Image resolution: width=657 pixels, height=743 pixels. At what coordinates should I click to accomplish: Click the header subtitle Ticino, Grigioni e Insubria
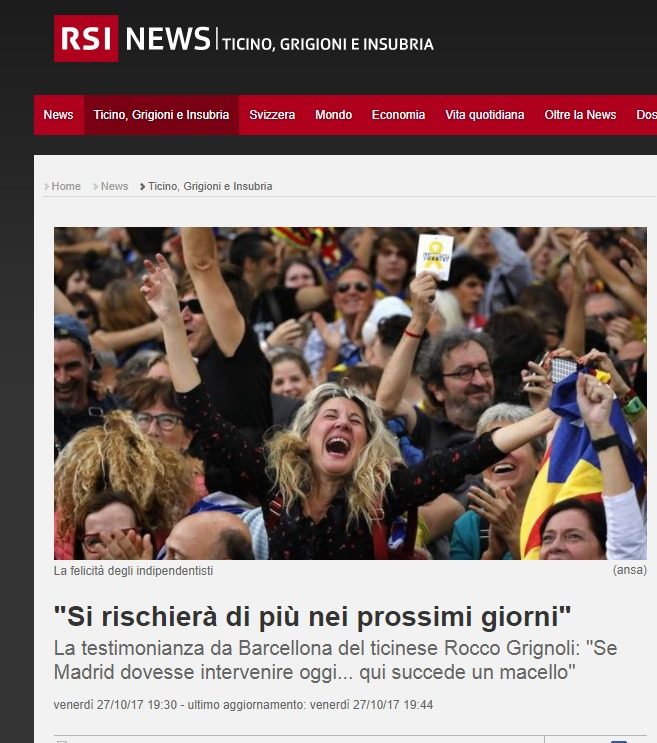pos(328,44)
